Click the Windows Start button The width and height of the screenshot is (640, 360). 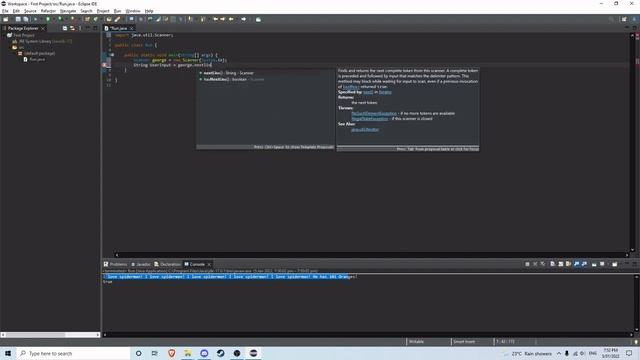coord(8,353)
